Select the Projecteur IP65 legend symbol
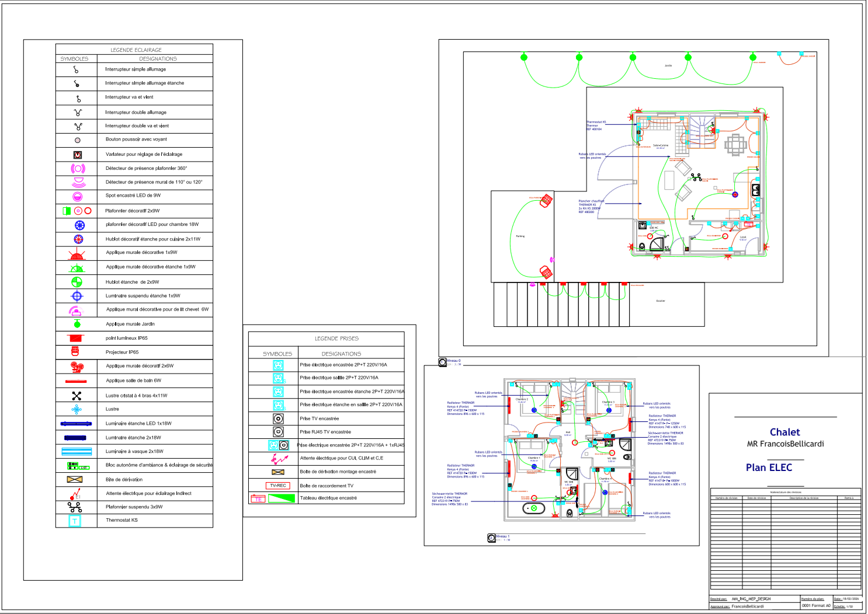Viewport: 868px width, 614px height. pos(75,351)
